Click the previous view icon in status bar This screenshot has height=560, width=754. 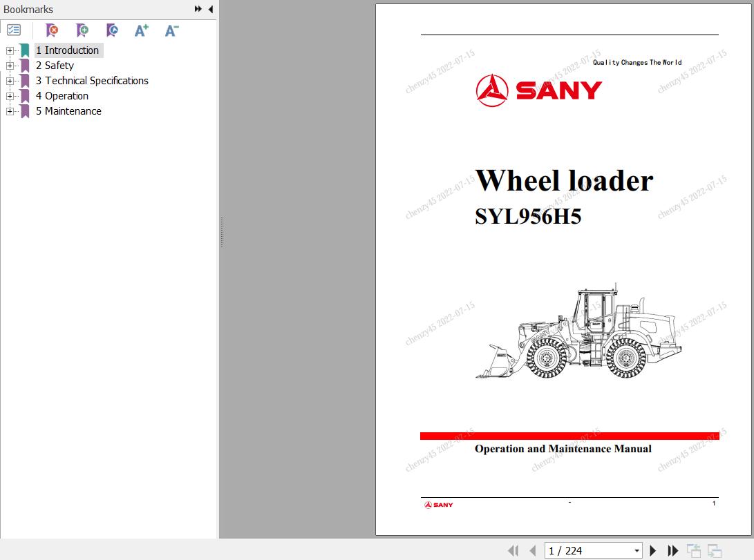coord(693,550)
